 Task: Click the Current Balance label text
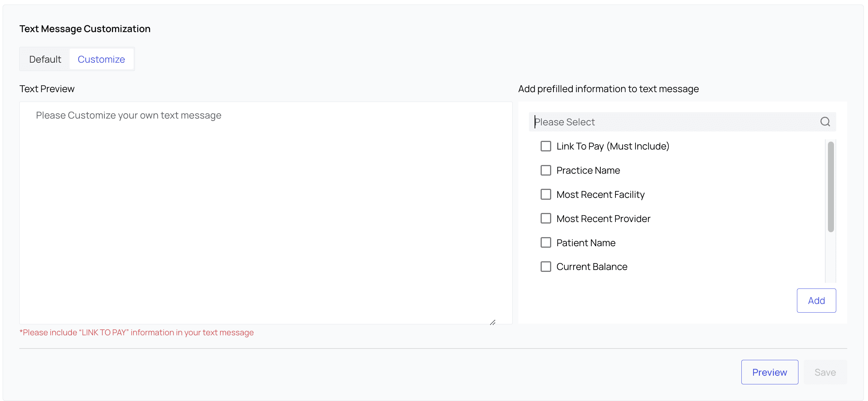[592, 267]
